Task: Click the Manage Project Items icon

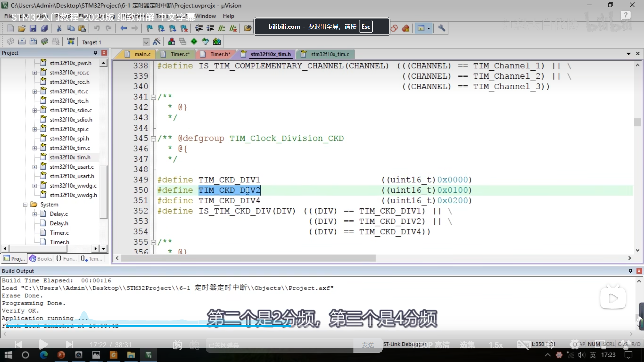Action: point(171,41)
